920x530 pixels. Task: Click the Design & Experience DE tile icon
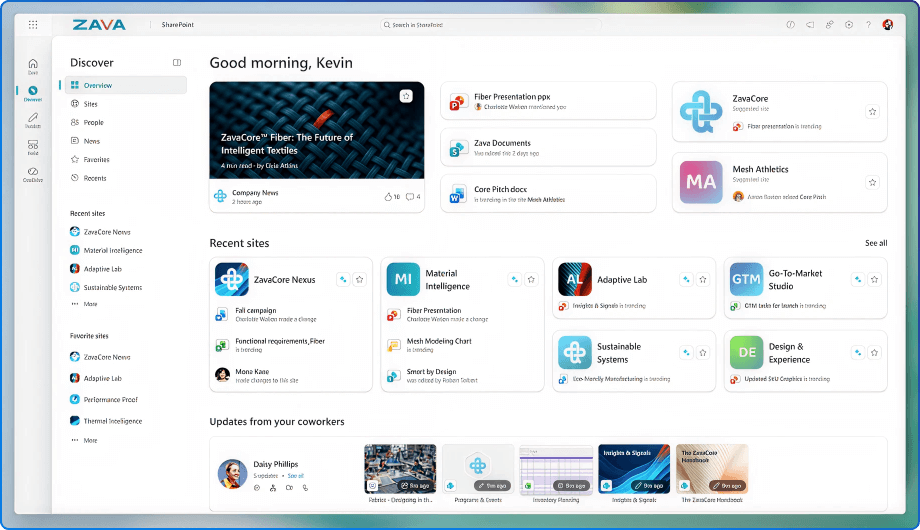click(x=746, y=352)
